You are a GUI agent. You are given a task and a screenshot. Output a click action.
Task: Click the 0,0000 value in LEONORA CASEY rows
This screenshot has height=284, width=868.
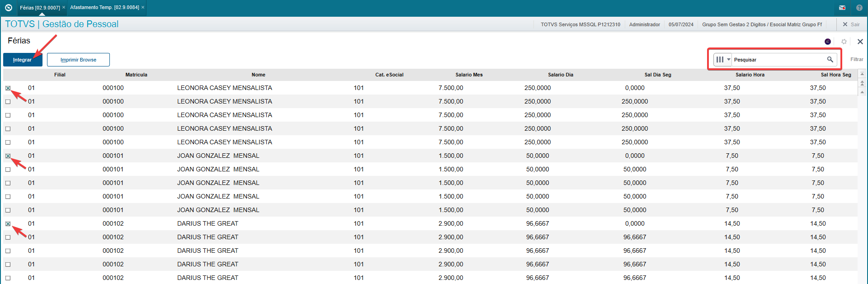(635, 88)
